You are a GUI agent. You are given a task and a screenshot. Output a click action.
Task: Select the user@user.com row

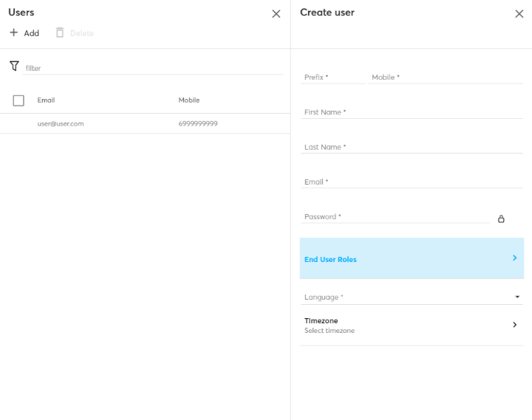pos(61,124)
